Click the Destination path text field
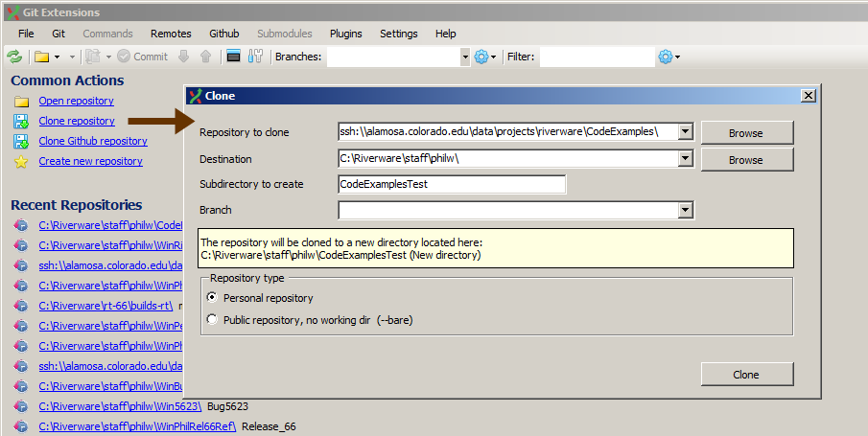 pyautogui.click(x=507, y=158)
